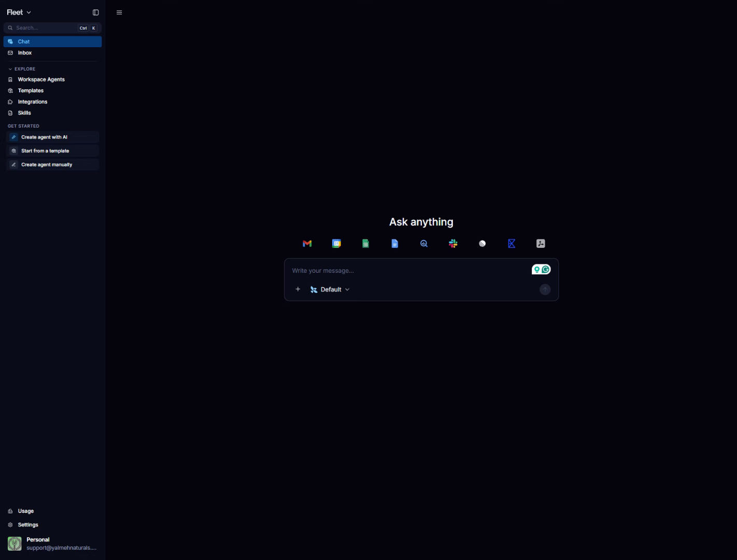Click Create agent manually
The image size is (737, 560).
[x=52, y=165]
